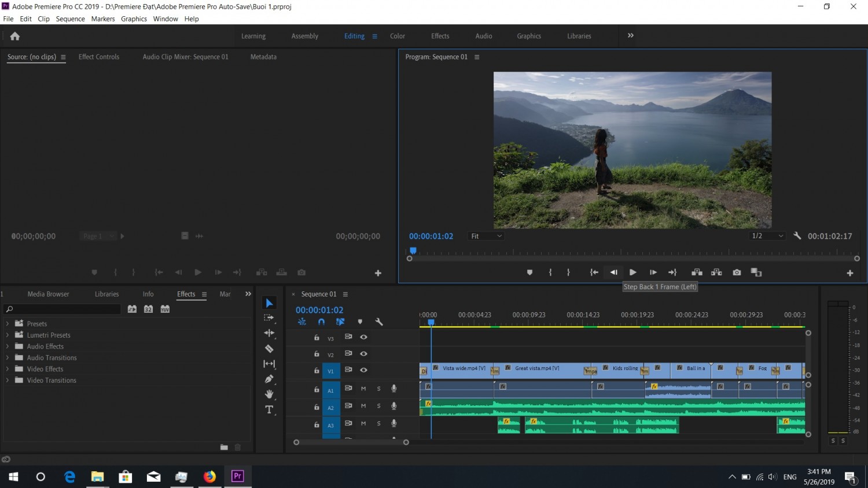
Task: Switch to the Color workspace
Action: click(398, 36)
